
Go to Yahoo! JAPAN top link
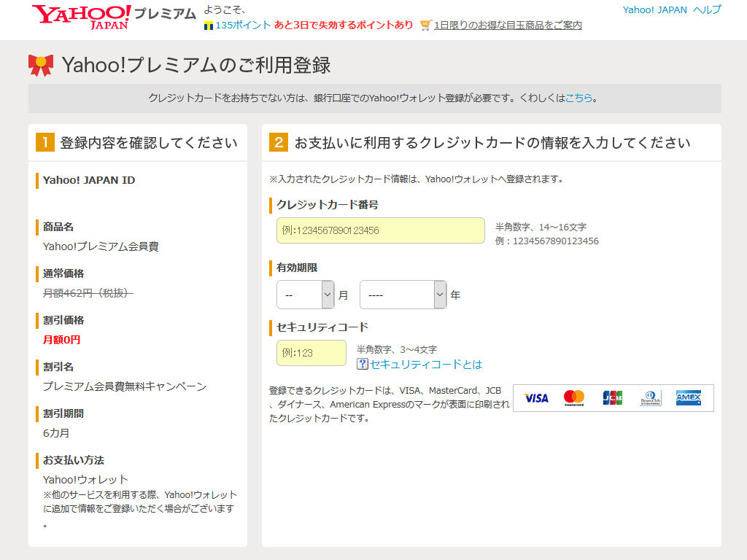tap(654, 10)
